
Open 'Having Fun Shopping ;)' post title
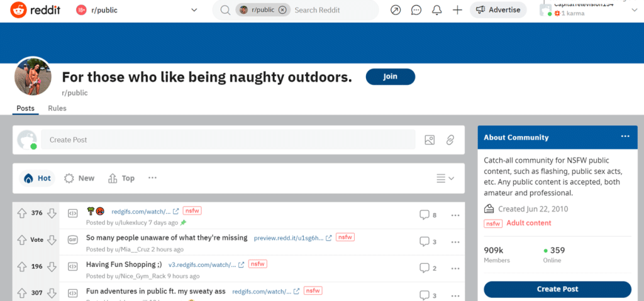coord(124,264)
